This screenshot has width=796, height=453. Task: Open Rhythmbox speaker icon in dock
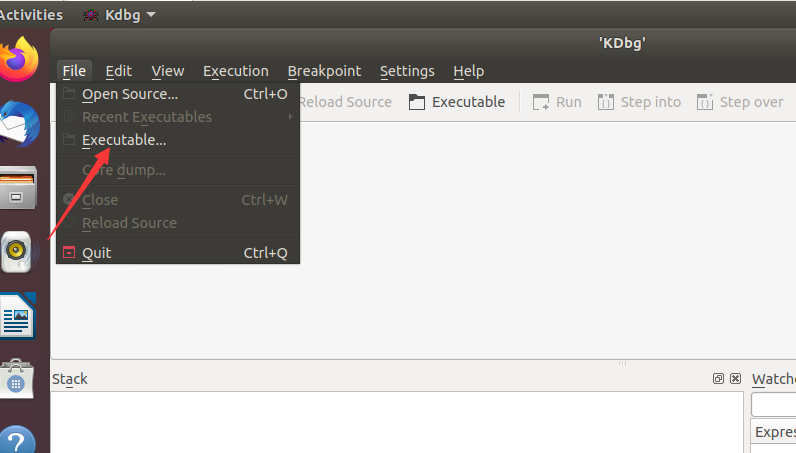17,251
